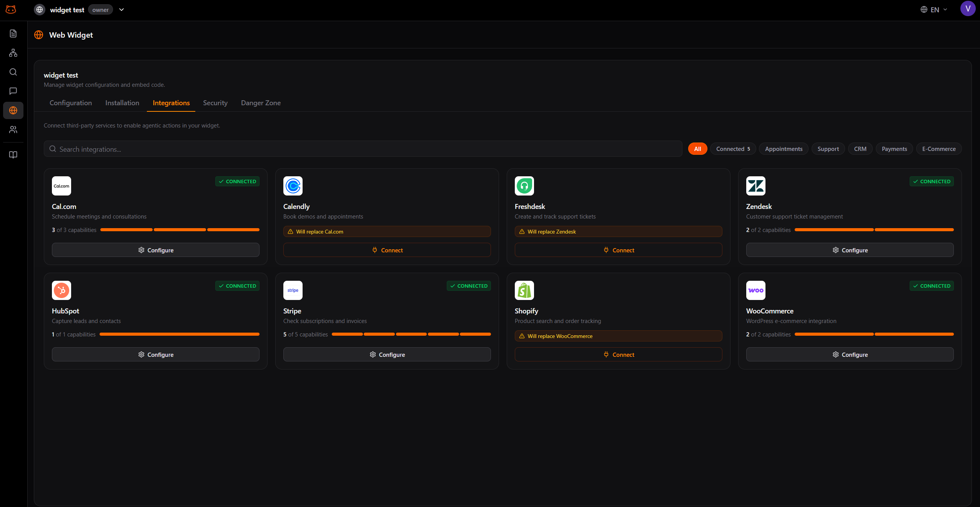Open the EN language selector
The height and width of the screenshot is (507, 980).
(x=934, y=10)
